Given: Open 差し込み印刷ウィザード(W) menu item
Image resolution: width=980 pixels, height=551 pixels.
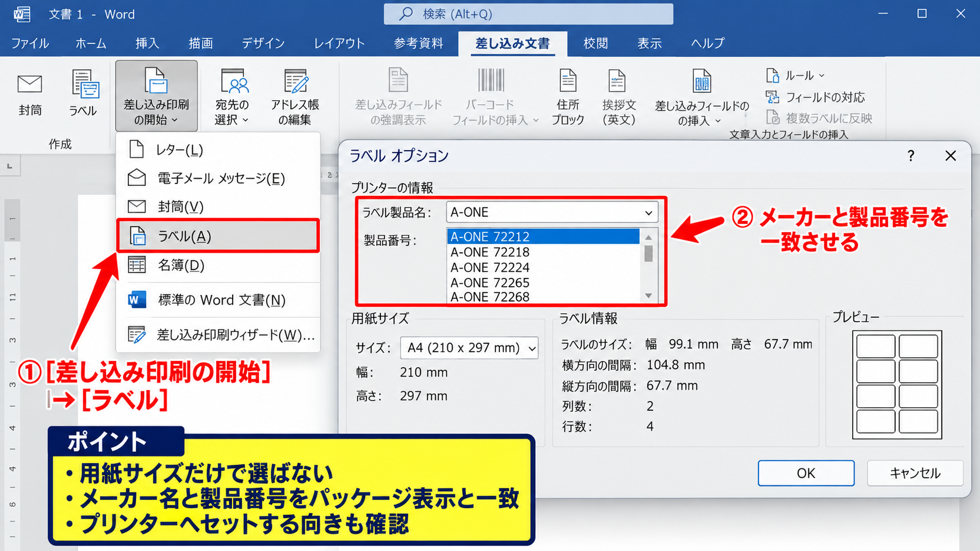Looking at the screenshot, I should [218, 335].
